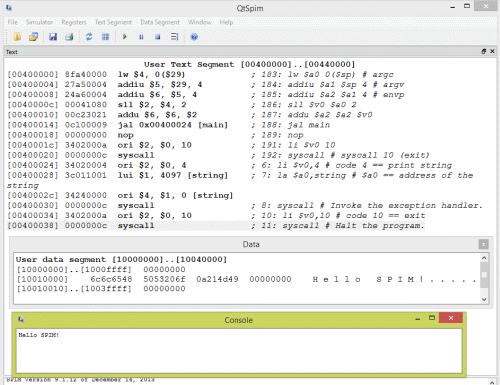The image size is (500, 385).
Task: Float the Text panel with undock icon
Action: coord(484,51)
